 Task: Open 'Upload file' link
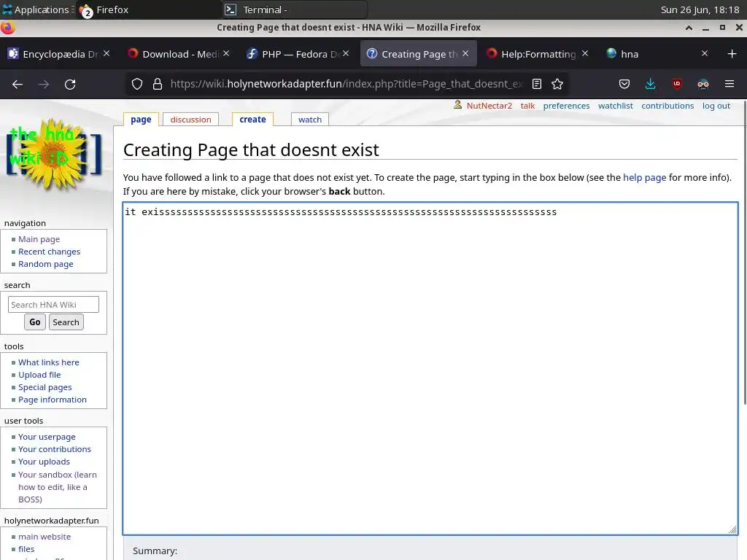[x=39, y=375]
